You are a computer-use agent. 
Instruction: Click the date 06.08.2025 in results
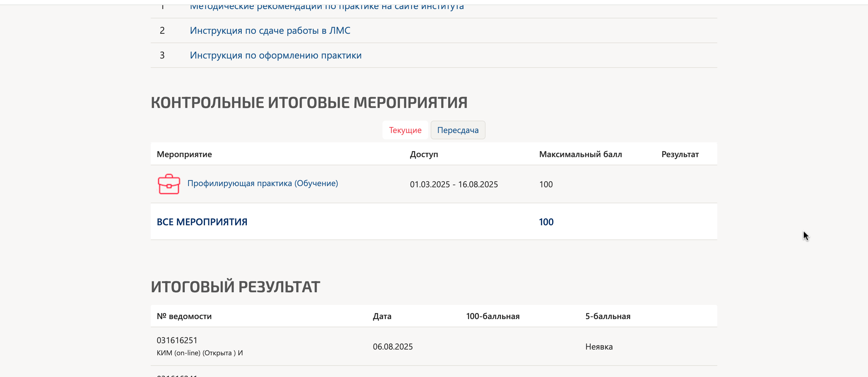click(392, 347)
